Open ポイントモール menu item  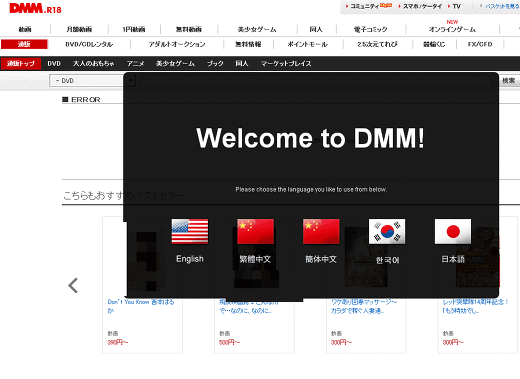308,44
